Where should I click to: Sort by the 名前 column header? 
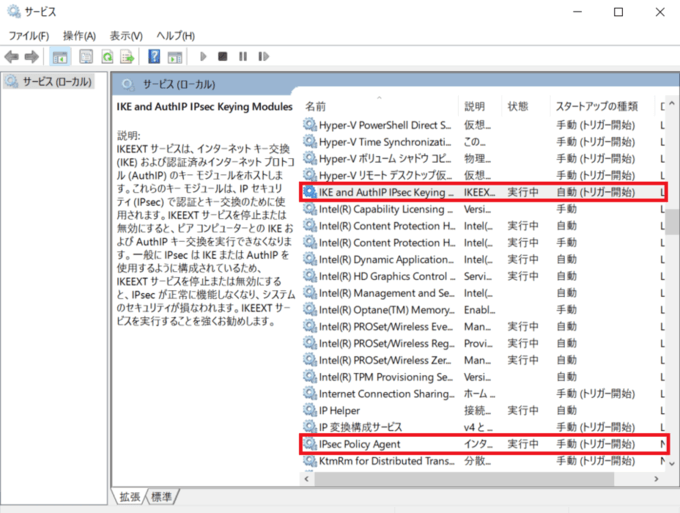(x=379, y=106)
